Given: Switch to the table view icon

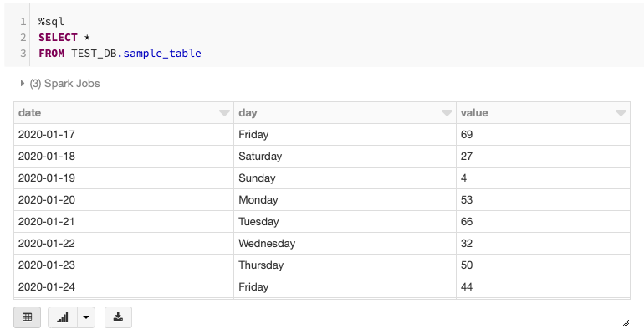Looking at the screenshot, I should click(27, 317).
